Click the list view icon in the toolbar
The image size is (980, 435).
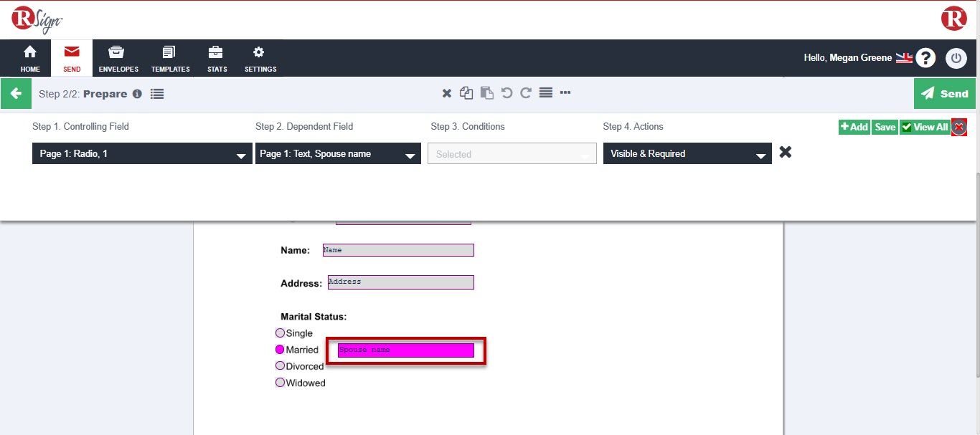click(x=546, y=92)
